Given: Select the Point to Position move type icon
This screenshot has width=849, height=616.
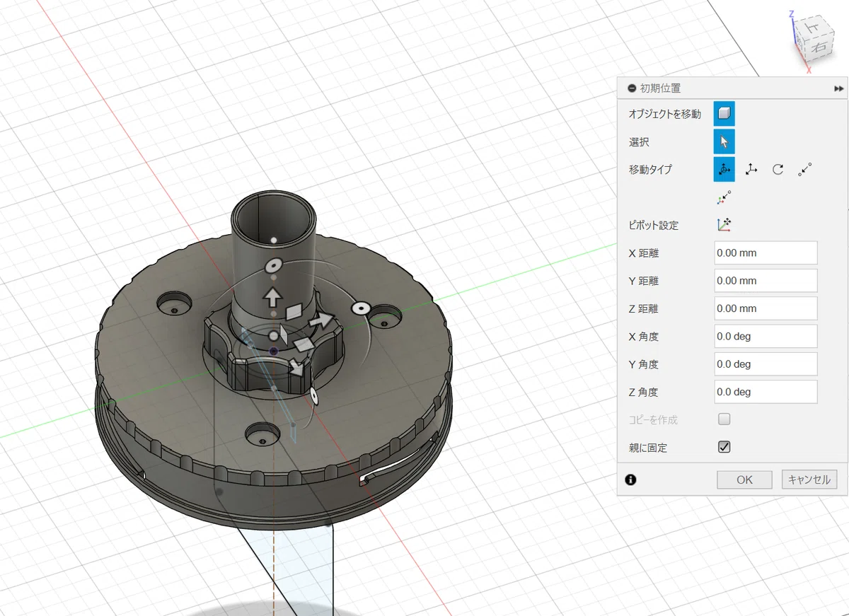Looking at the screenshot, I should coord(724,198).
